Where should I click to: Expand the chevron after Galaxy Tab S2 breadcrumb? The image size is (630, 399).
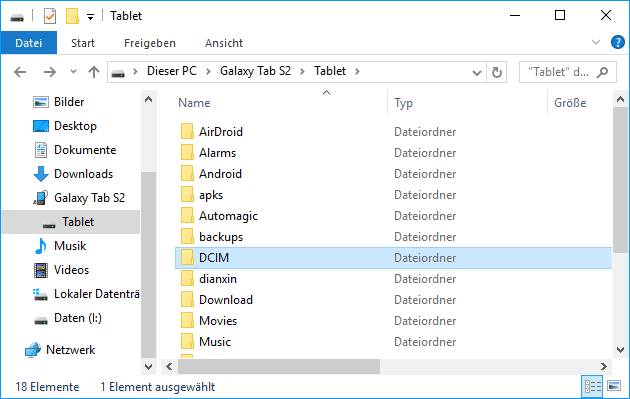coord(302,72)
